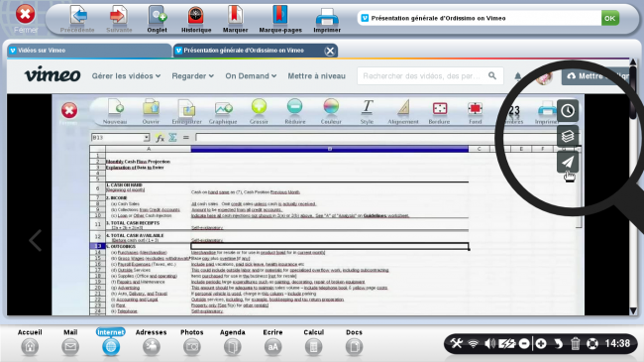644x362 pixels.
Task: Click the add to collections stack icon
Action: click(568, 136)
